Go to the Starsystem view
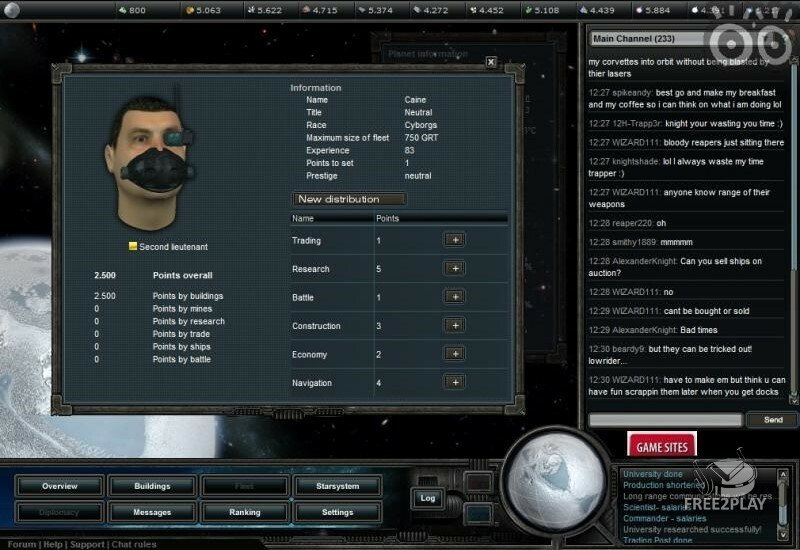 click(x=337, y=486)
